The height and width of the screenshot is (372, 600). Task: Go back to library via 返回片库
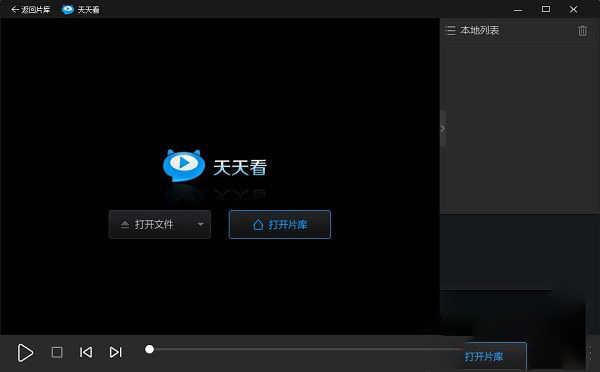[31, 10]
